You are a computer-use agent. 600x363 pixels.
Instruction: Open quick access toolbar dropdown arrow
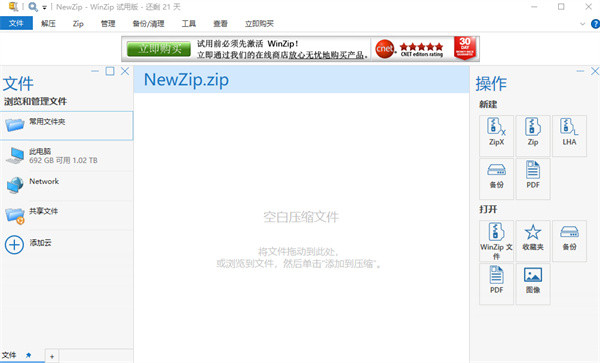(x=44, y=7)
